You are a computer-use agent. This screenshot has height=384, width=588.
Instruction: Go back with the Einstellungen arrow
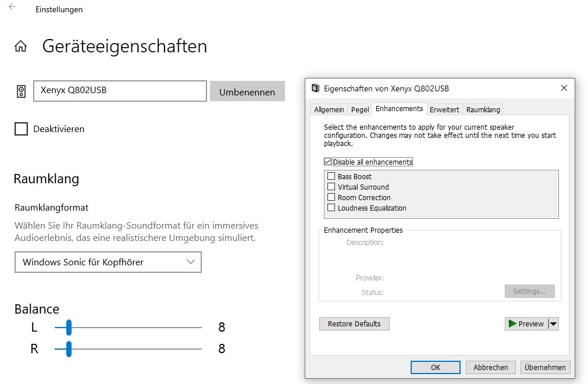click(12, 7)
